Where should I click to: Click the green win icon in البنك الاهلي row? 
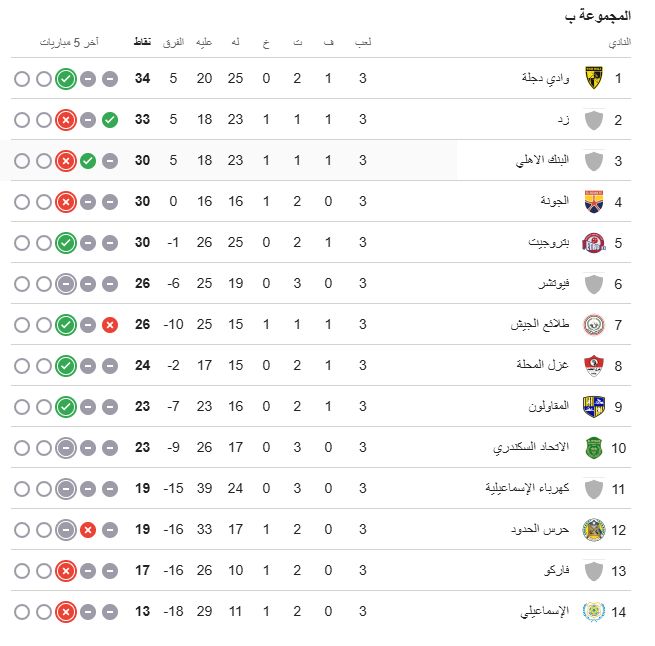(88, 161)
